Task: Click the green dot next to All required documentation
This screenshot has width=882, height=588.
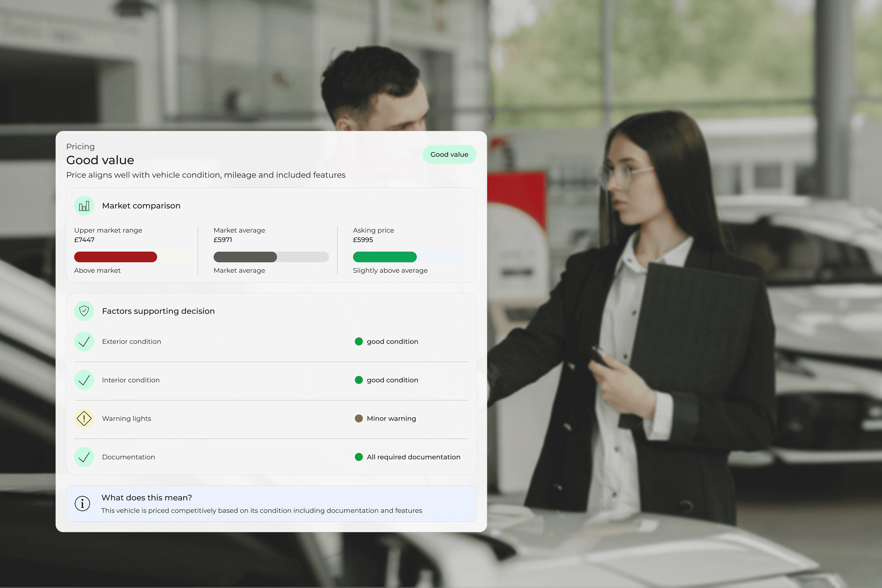Action: [359, 457]
